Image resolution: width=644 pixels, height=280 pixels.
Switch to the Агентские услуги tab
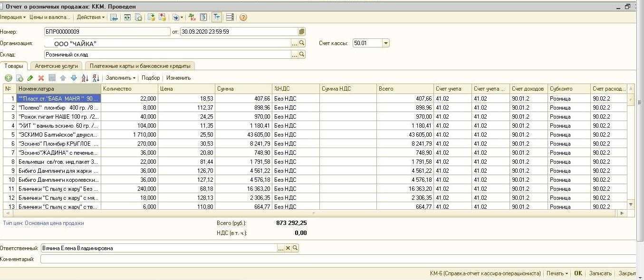[56, 66]
